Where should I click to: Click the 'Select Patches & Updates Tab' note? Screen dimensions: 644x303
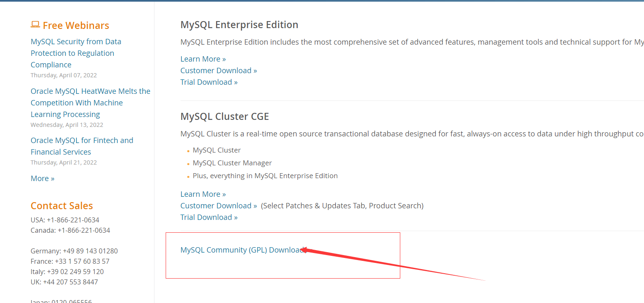point(342,205)
